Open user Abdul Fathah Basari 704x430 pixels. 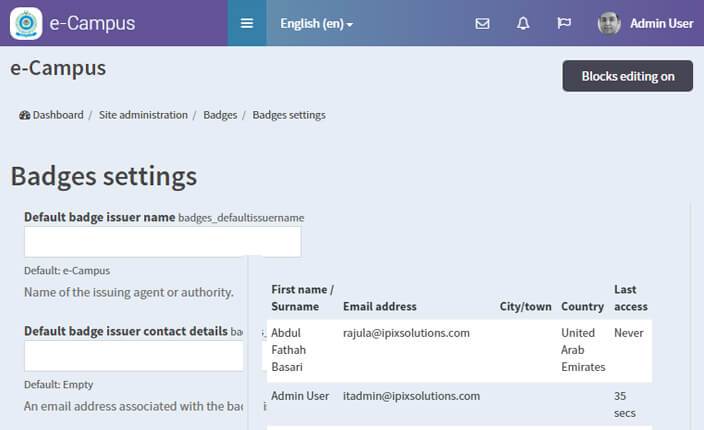tap(288, 350)
